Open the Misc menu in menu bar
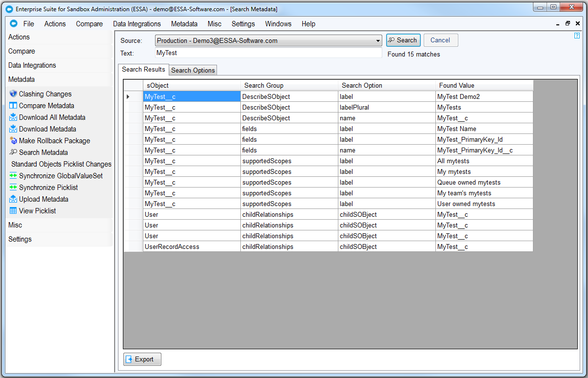Image resolution: width=588 pixels, height=378 pixels. [x=215, y=24]
